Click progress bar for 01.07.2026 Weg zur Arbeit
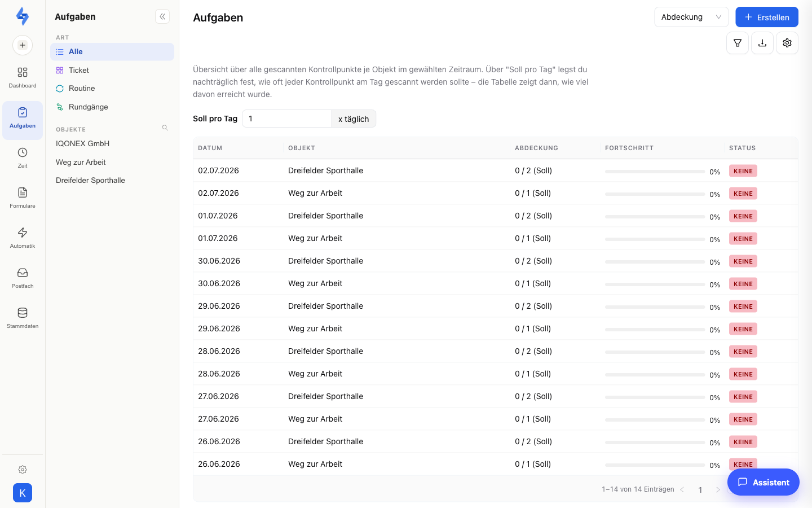Image resolution: width=812 pixels, height=508 pixels. tap(655, 239)
